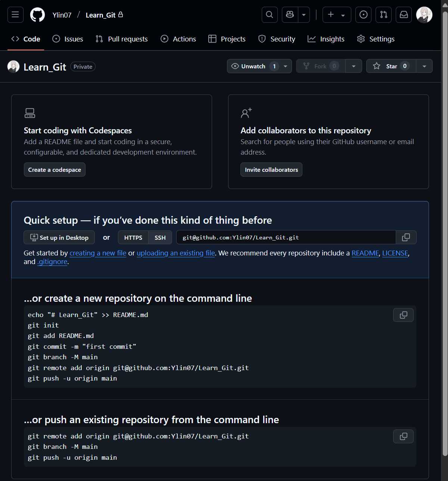Image resolution: width=448 pixels, height=481 pixels.
Task: Copy the clone URL to clipboard
Action: pyautogui.click(x=406, y=238)
